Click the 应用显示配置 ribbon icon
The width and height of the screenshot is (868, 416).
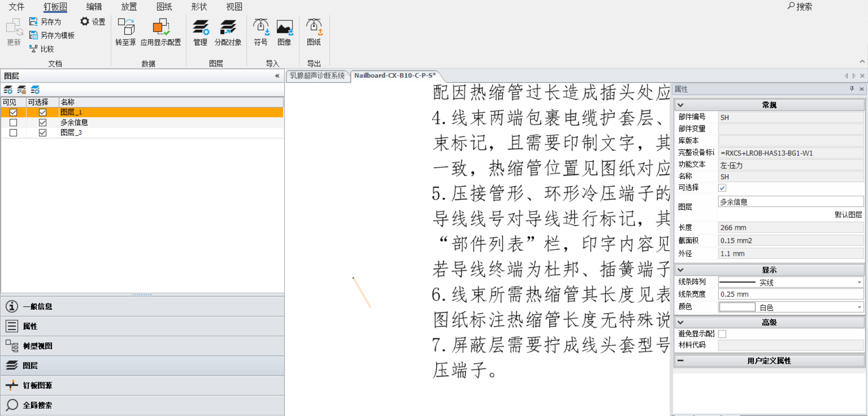point(161,27)
